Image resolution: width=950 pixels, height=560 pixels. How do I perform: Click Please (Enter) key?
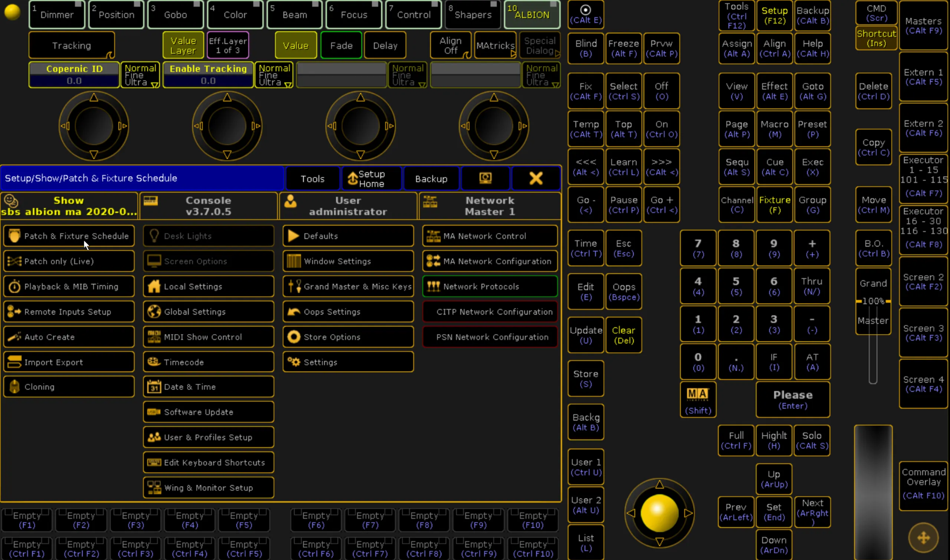[x=793, y=400]
